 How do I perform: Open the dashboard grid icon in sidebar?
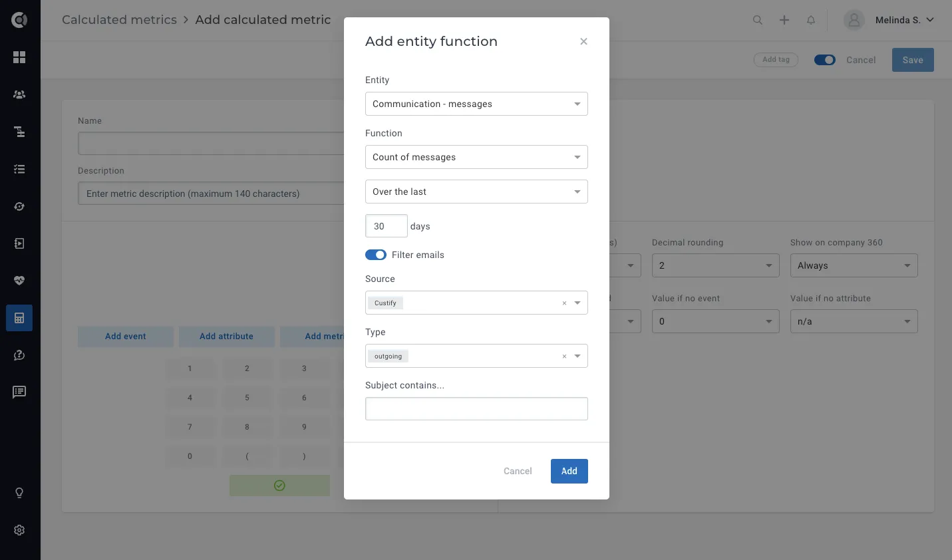click(x=19, y=57)
